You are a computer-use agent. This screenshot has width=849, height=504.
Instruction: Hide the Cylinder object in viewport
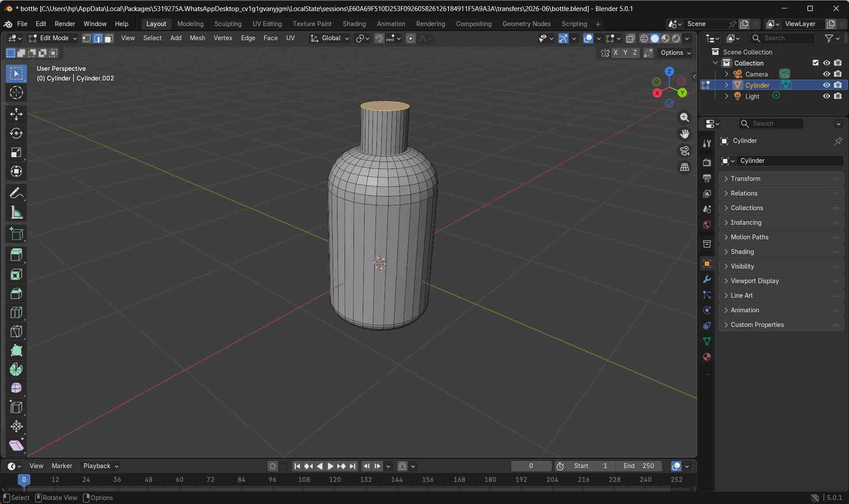pyautogui.click(x=826, y=85)
